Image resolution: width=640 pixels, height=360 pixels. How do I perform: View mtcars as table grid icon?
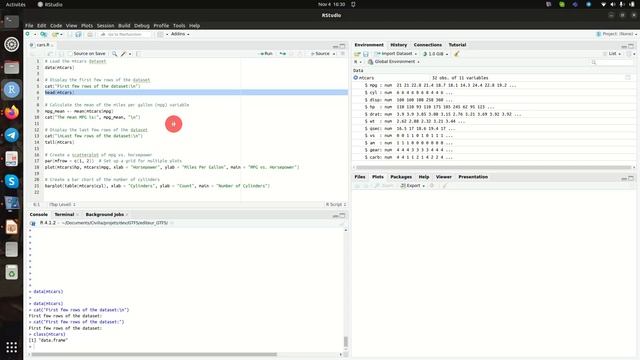(628, 78)
